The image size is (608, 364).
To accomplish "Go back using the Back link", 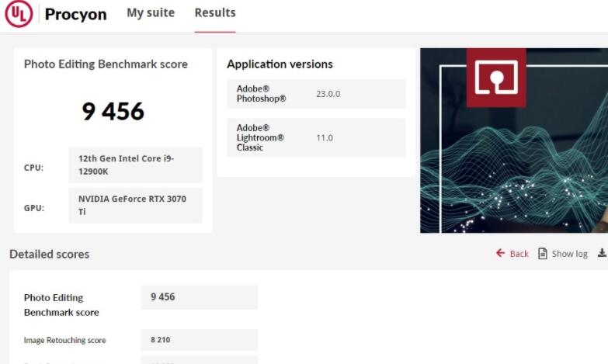I will point(519,254).
